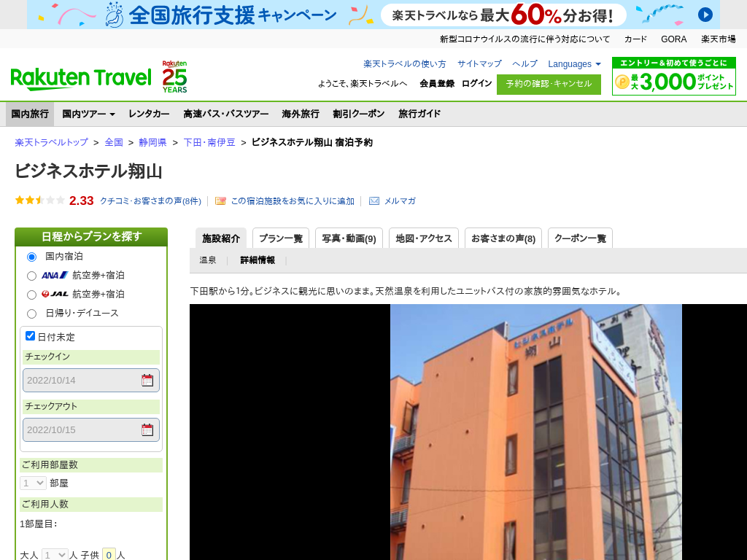
Task: Click the star rating icons
Action: click(39, 201)
